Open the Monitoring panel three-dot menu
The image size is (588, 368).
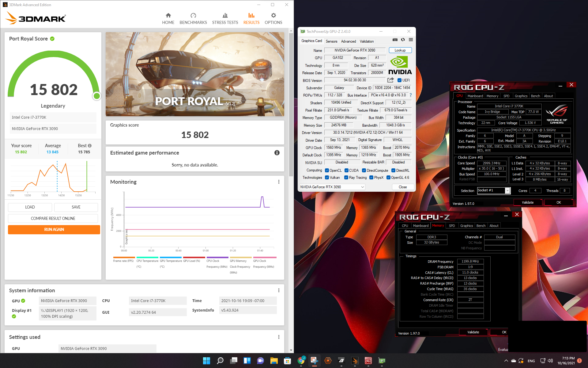point(279,182)
